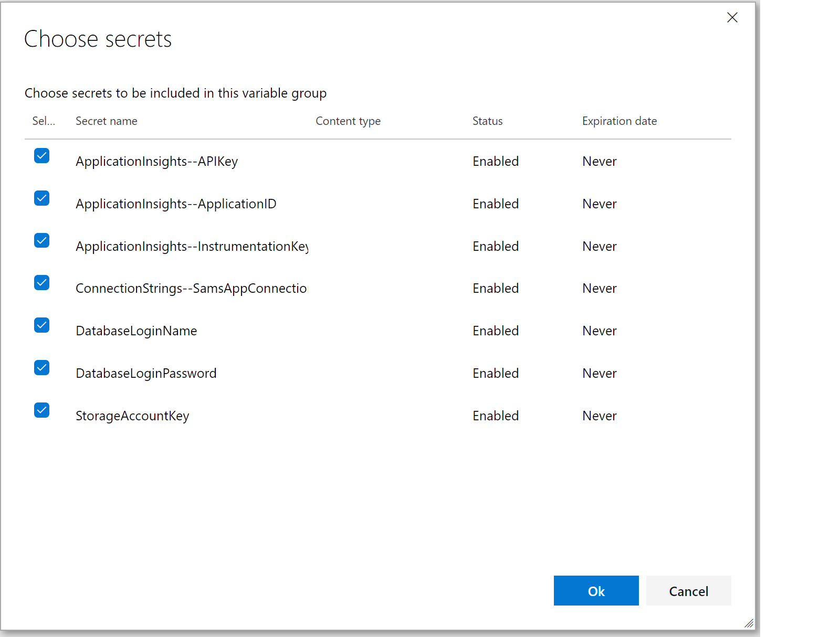Deselect the DatabaseLoginPassword checkbox

click(41, 368)
